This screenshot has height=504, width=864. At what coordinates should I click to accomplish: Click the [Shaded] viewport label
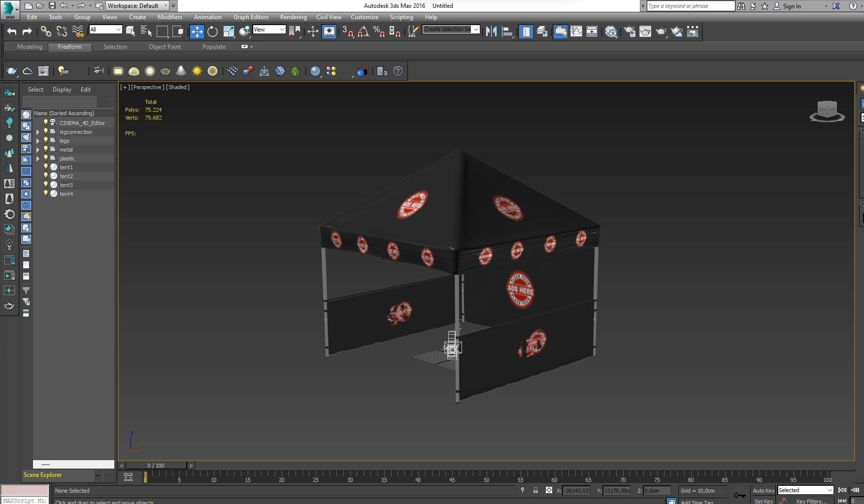click(x=178, y=87)
